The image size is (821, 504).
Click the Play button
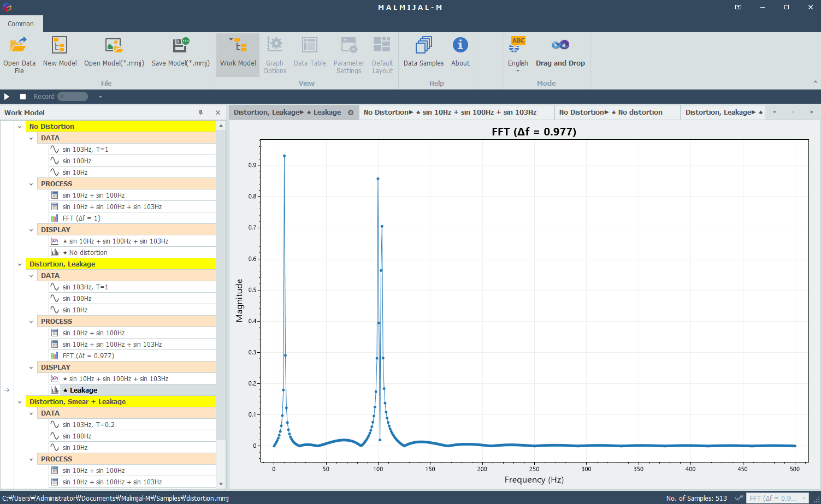7,97
